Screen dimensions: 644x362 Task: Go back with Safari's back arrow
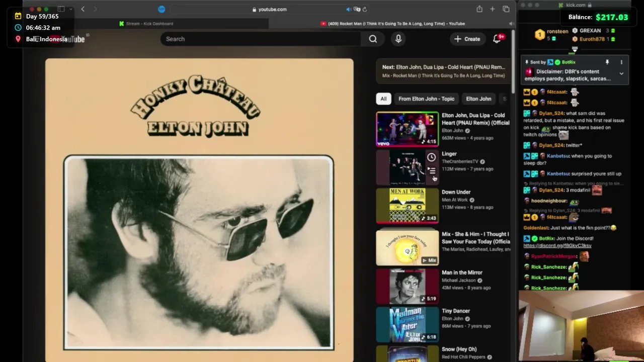83,9
